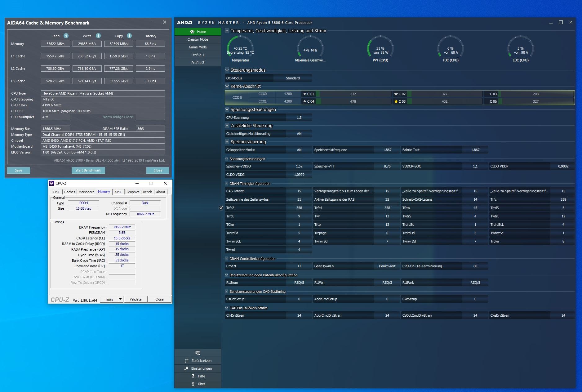
Task: Select Profile 2 in Ryzen Master
Action: (198, 63)
